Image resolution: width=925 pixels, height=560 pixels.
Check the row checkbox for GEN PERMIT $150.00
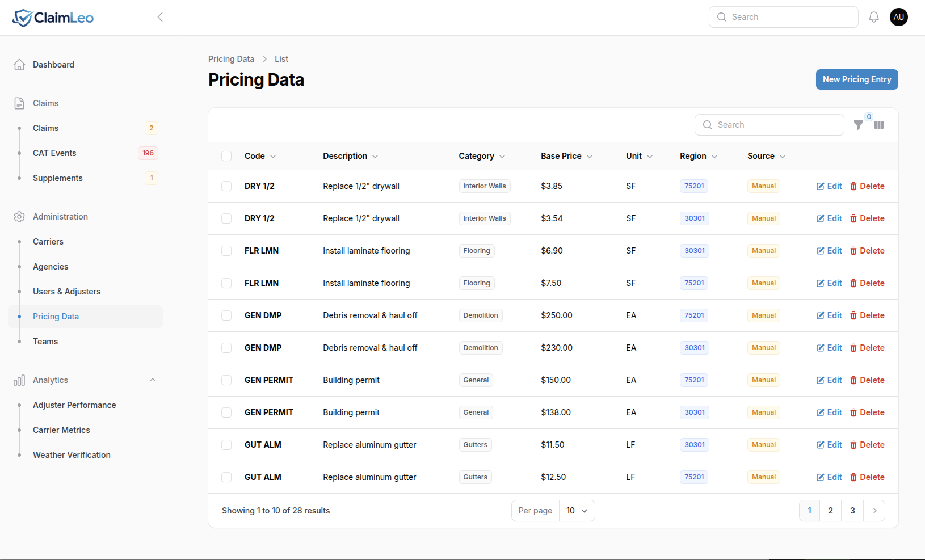tap(226, 380)
